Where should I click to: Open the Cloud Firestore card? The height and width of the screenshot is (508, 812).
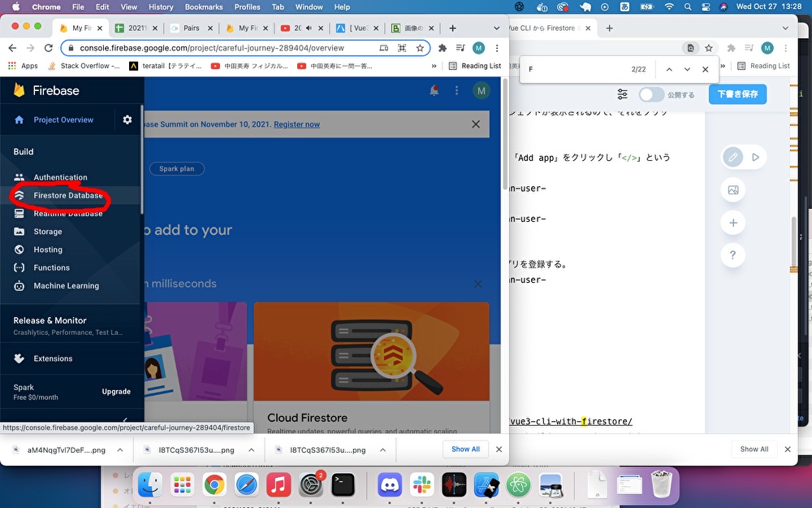pyautogui.click(x=371, y=367)
